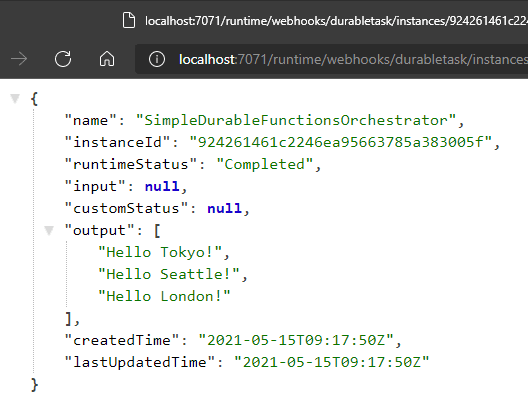528x409 pixels.
Task: Click the localhost address bar URL
Action: pos(353,60)
